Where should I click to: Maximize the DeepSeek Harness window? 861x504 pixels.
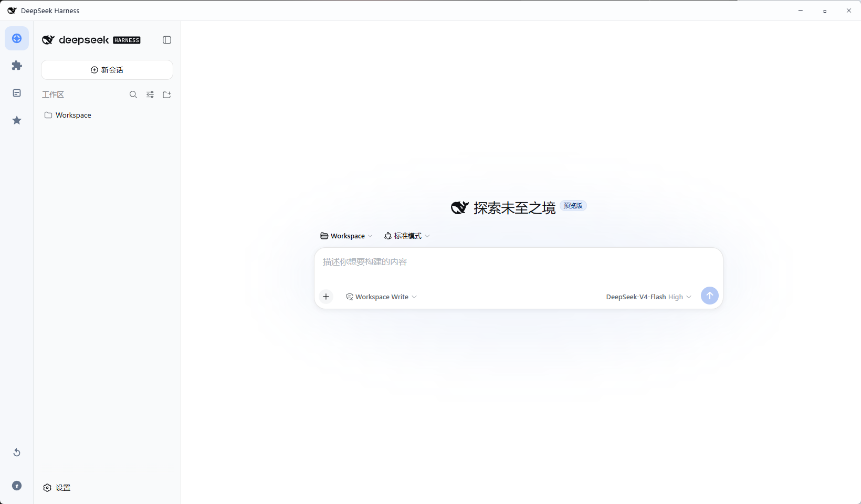[825, 10]
